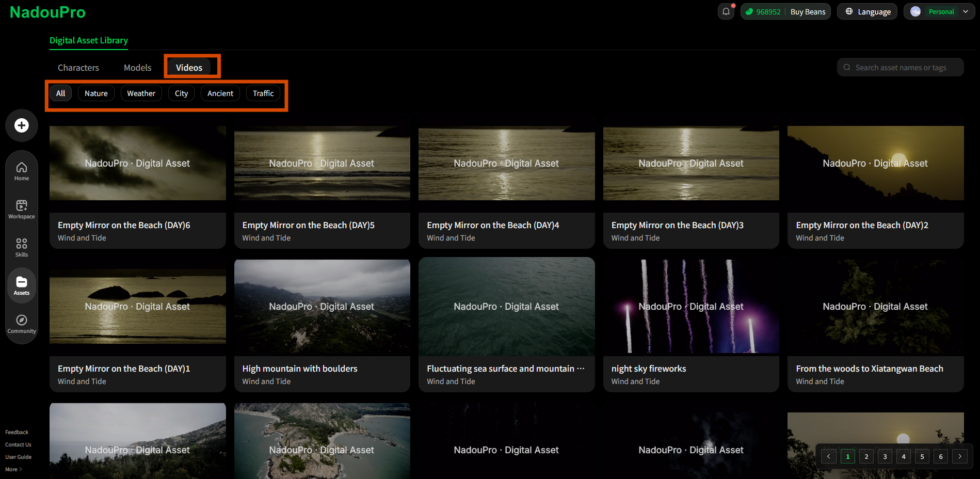Filter videos by City
Screen dimensions: 980x479
tap(182, 93)
